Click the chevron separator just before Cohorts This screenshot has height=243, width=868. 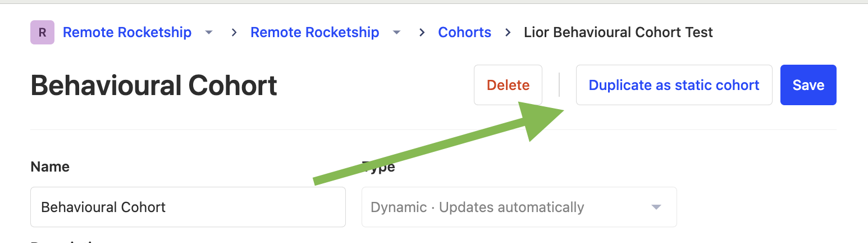(422, 33)
